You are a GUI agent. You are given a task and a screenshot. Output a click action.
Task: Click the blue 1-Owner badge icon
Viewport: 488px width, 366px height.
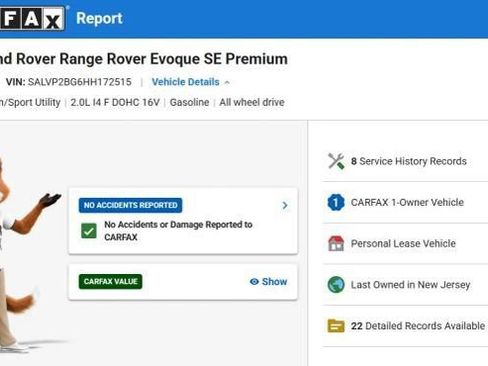coord(336,202)
